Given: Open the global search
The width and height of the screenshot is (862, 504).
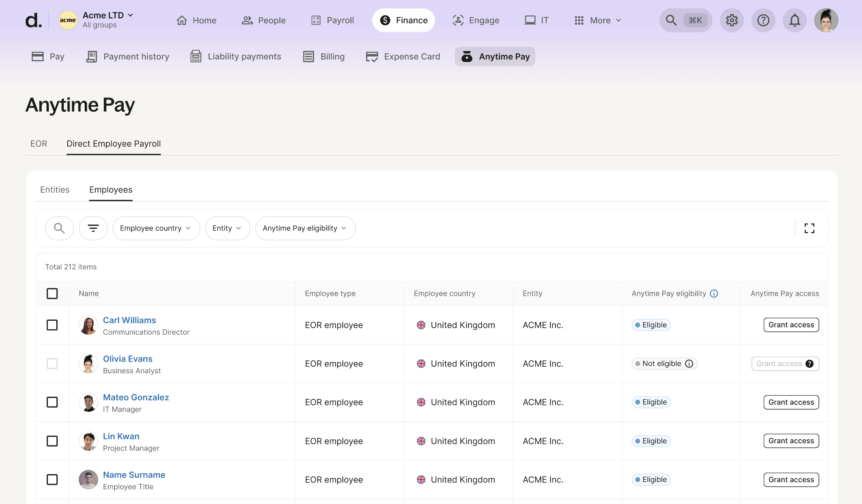Looking at the screenshot, I should tap(671, 20).
